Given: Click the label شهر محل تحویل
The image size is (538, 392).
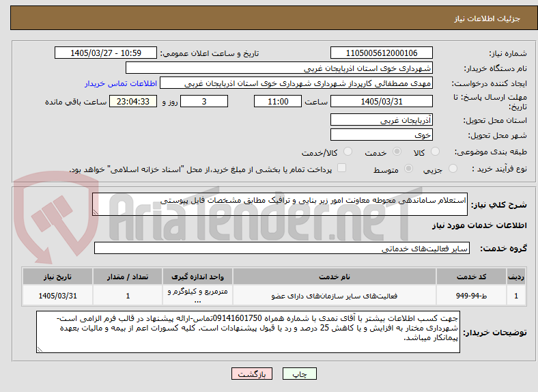Looking at the screenshot, I should [x=498, y=136].
